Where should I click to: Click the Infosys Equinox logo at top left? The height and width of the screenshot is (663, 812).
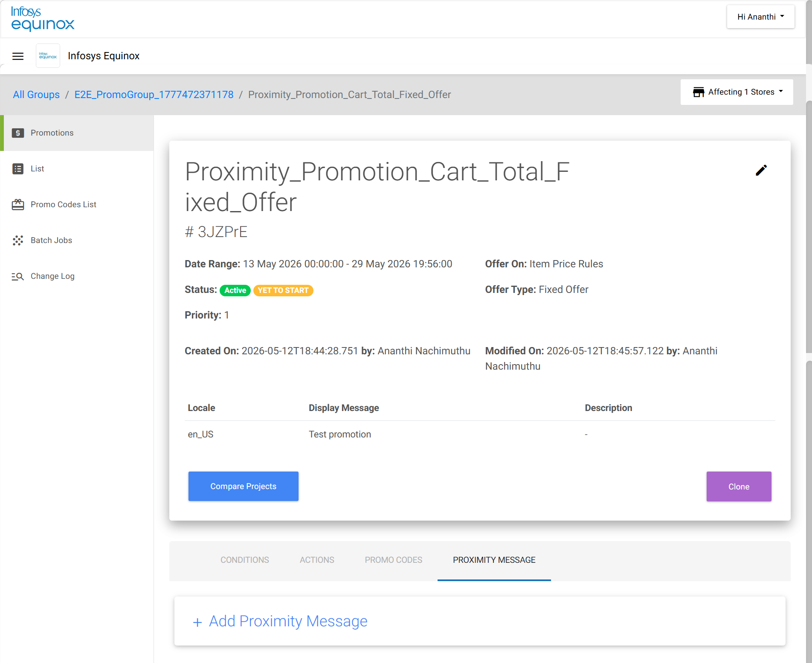43,19
